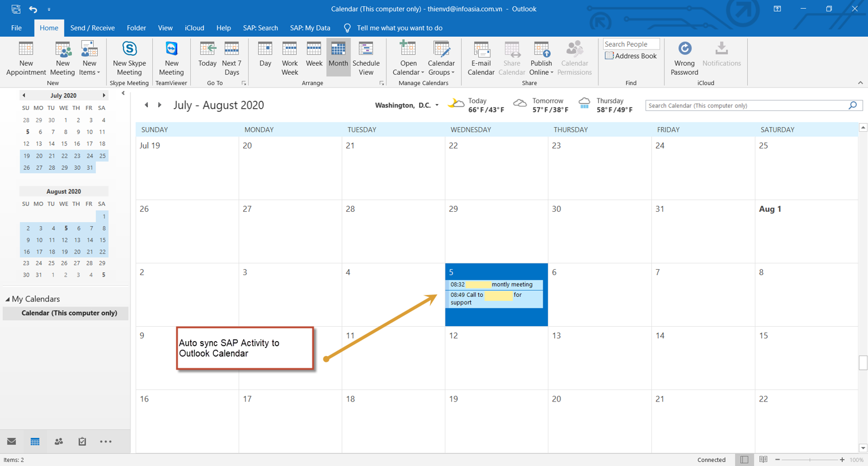868x466 pixels.
Task: Switch to Tasks in the navigation bar
Action: tap(82, 442)
